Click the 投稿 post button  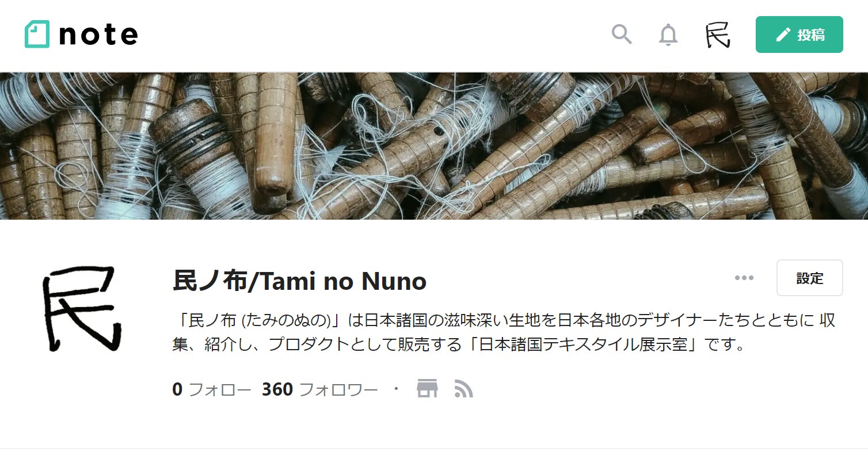click(799, 35)
